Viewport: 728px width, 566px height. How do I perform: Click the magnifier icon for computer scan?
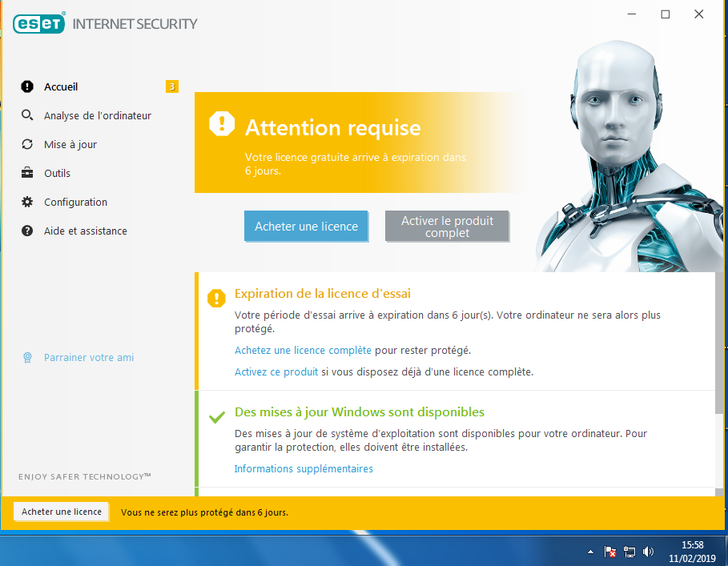(27, 115)
